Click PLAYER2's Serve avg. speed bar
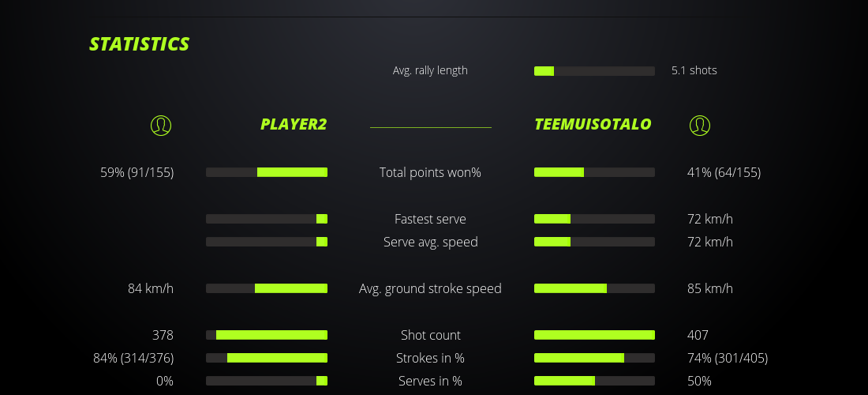 coord(267,242)
